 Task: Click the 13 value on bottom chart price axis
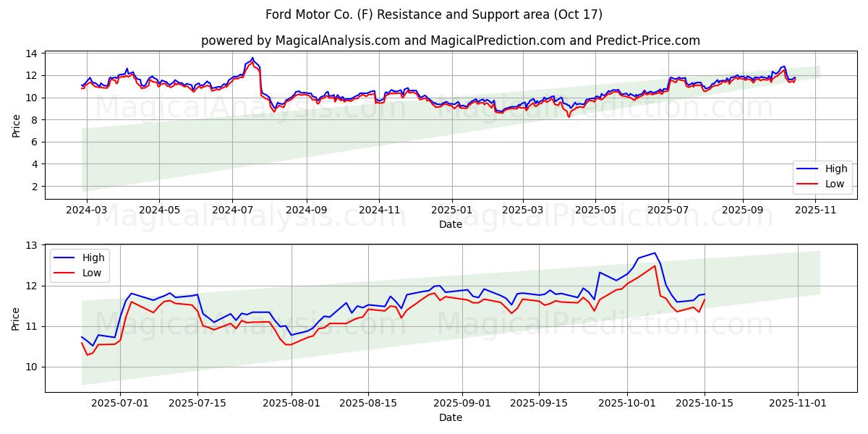click(33, 246)
